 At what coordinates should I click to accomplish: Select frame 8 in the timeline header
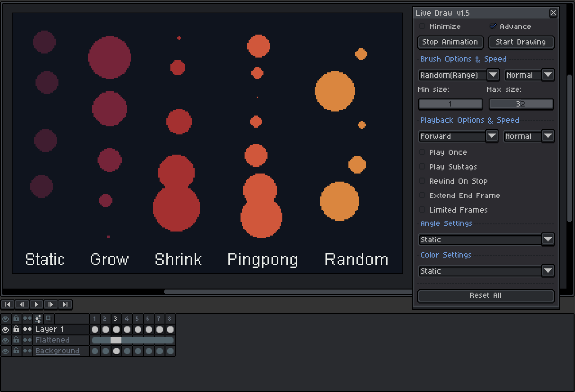click(x=170, y=319)
